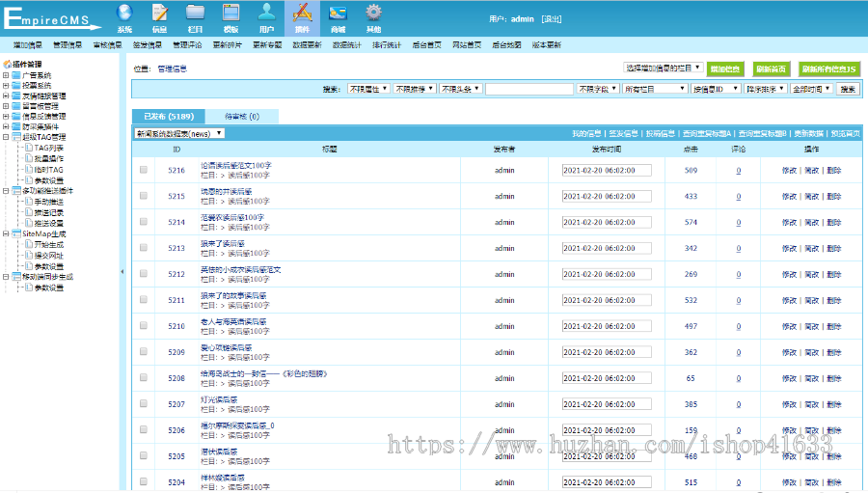Check the box for row ID 5214

click(x=144, y=222)
